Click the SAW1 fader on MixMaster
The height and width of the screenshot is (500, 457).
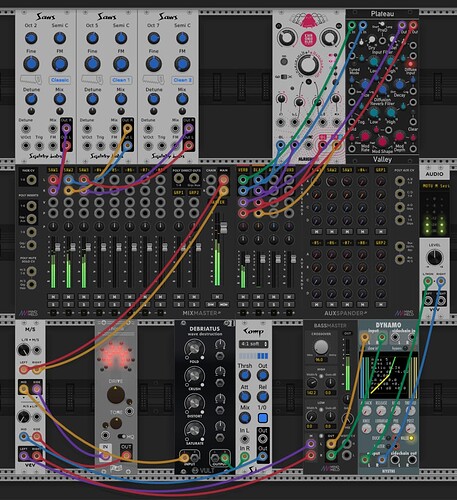[58, 247]
